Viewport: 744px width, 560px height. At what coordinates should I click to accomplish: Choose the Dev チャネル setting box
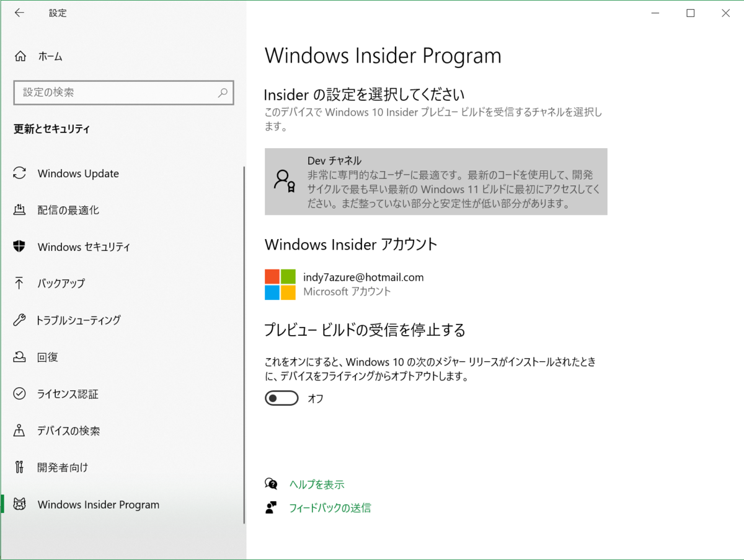(x=436, y=182)
